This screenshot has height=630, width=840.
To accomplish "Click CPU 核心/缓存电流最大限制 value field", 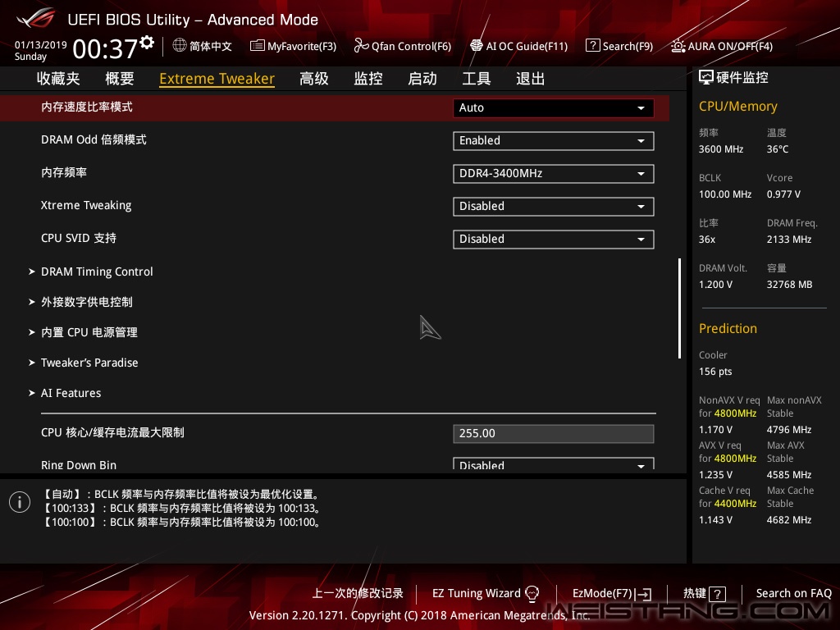I will tap(554, 433).
